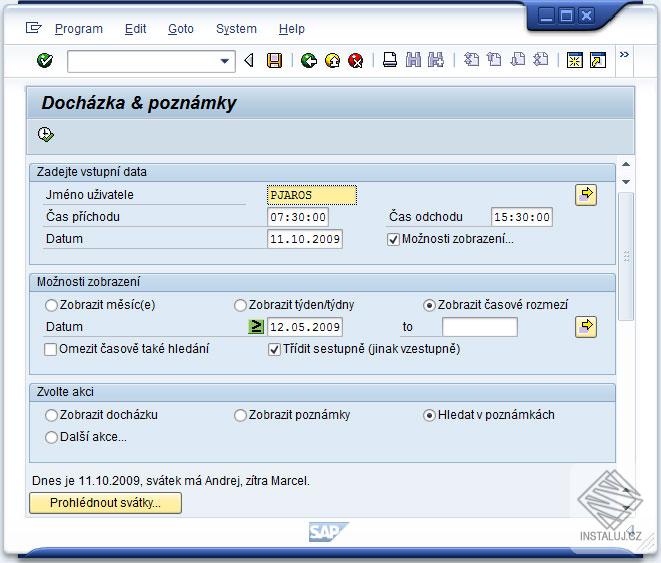Viewport: 661px width, 563px height.
Task: Click the Čas příchodu time field
Action: [298, 217]
